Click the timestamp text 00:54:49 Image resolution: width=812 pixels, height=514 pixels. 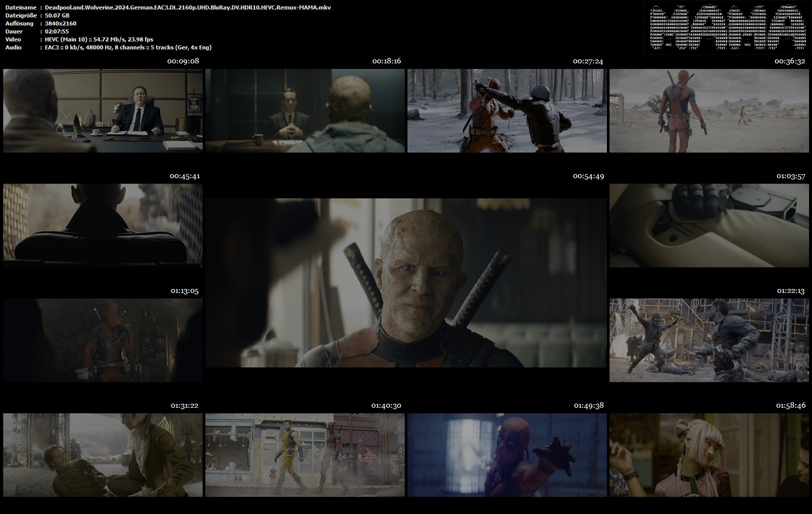pyautogui.click(x=588, y=176)
